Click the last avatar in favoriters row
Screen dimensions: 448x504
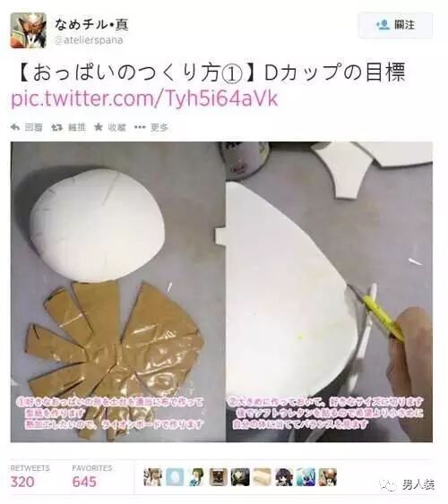coord(328,477)
